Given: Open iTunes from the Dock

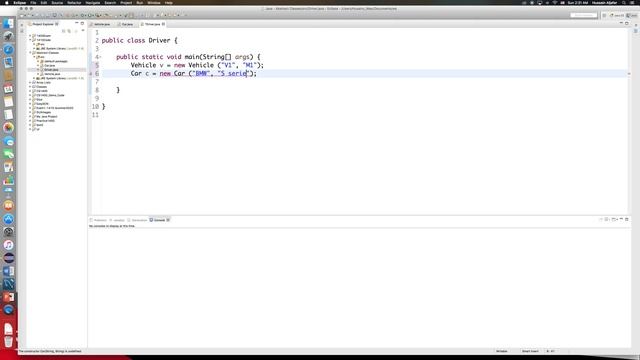Looking at the screenshot, I should coord(9,245).
